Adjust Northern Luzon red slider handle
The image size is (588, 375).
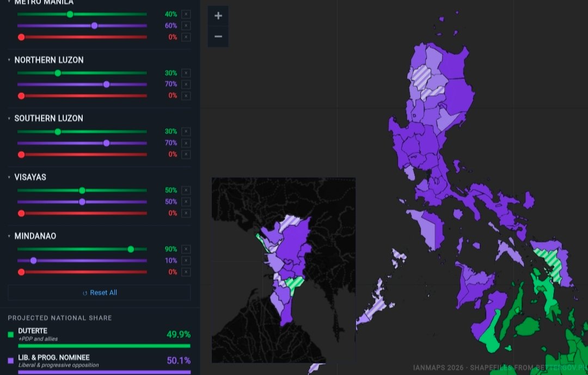[21, 96]
